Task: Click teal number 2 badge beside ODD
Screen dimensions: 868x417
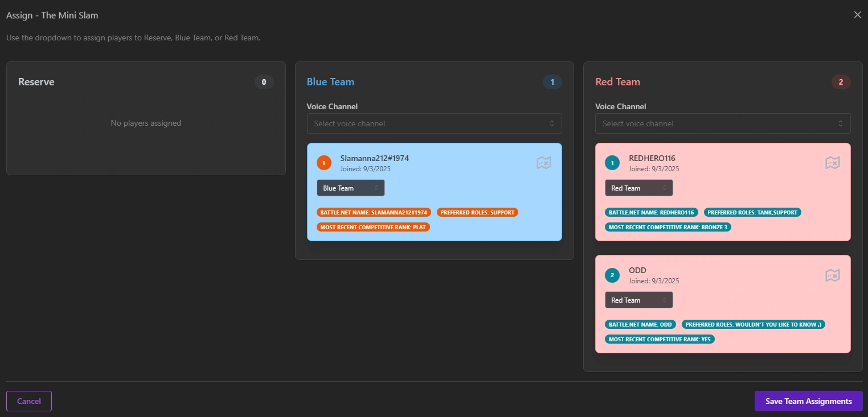Action: 612,275
